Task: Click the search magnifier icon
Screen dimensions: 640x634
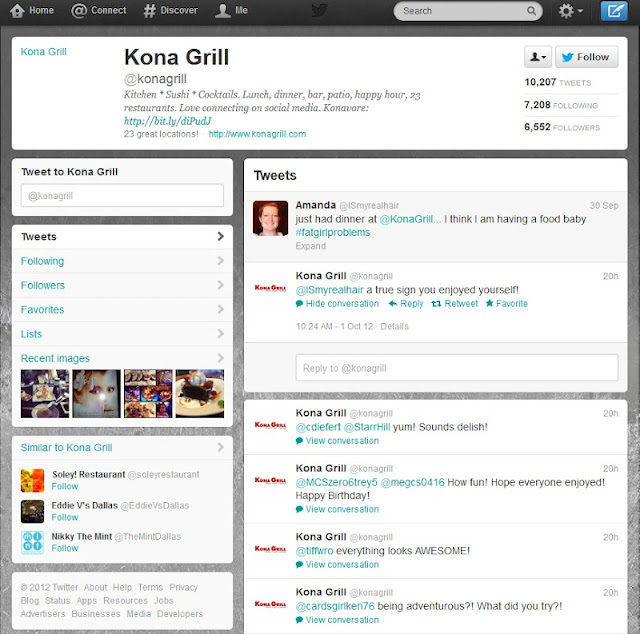Action: point(531,11)
